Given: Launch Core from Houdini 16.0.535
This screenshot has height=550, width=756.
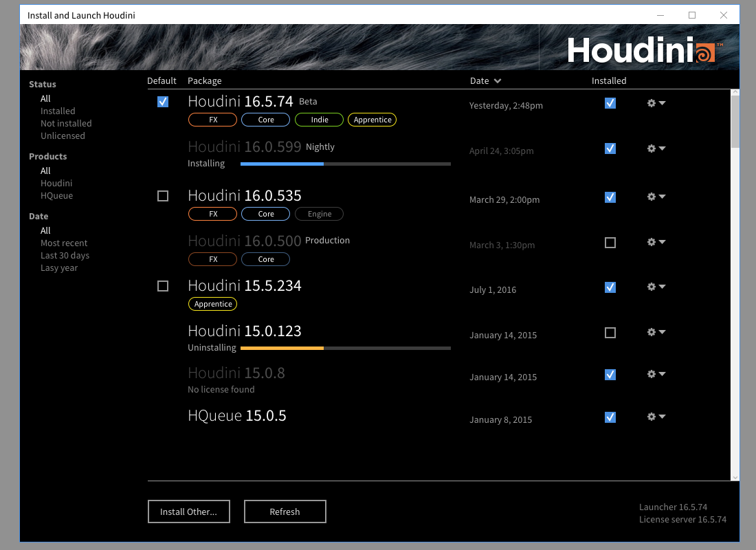Looking at the screenshot, I should [x=266, y=214].
